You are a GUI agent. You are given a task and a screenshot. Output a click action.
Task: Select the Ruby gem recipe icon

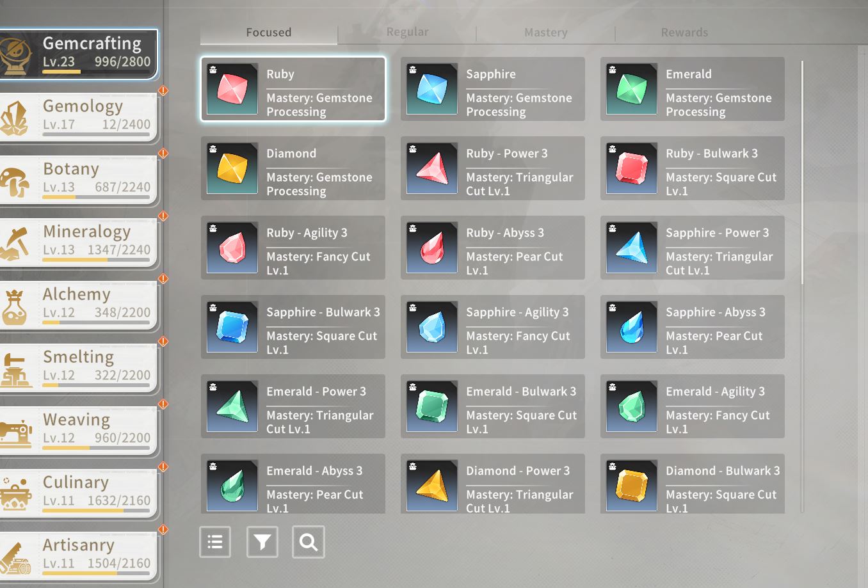232,89
